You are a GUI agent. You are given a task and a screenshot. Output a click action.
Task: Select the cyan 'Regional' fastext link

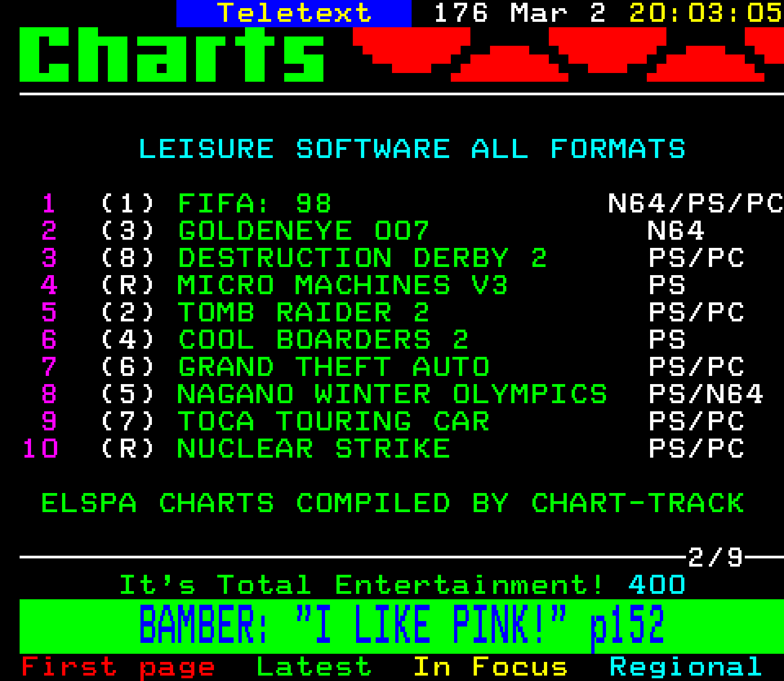click(685, 667)
